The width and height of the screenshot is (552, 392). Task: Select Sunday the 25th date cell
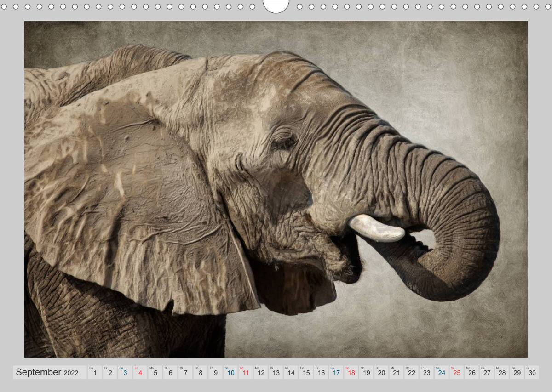tap(457, 372)
